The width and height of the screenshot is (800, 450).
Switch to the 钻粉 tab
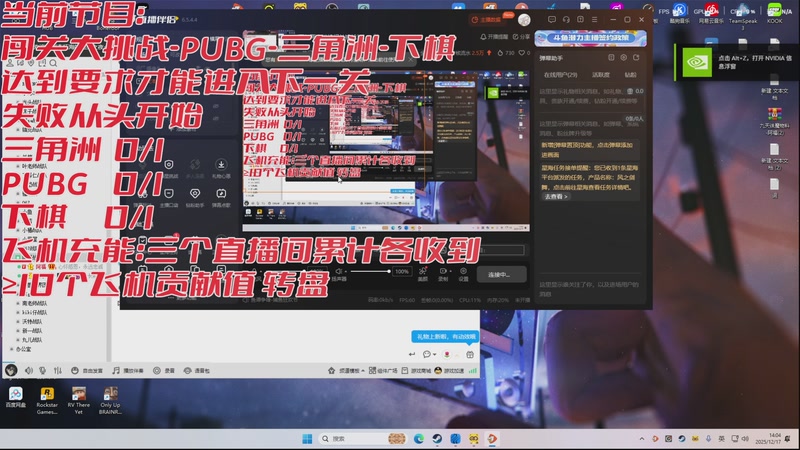(631, 75)
